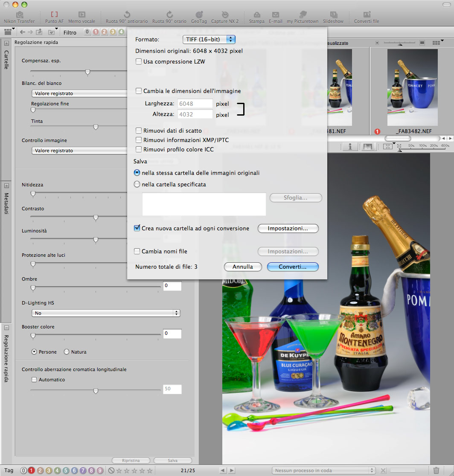Enable Rimuovi informazioni XMP/IPTC

139,140
